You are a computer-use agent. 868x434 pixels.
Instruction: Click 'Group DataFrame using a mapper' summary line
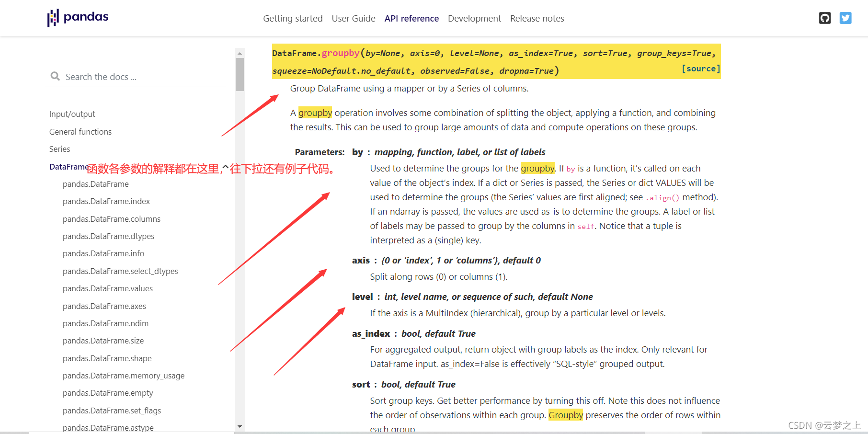(x=409, y=89)
